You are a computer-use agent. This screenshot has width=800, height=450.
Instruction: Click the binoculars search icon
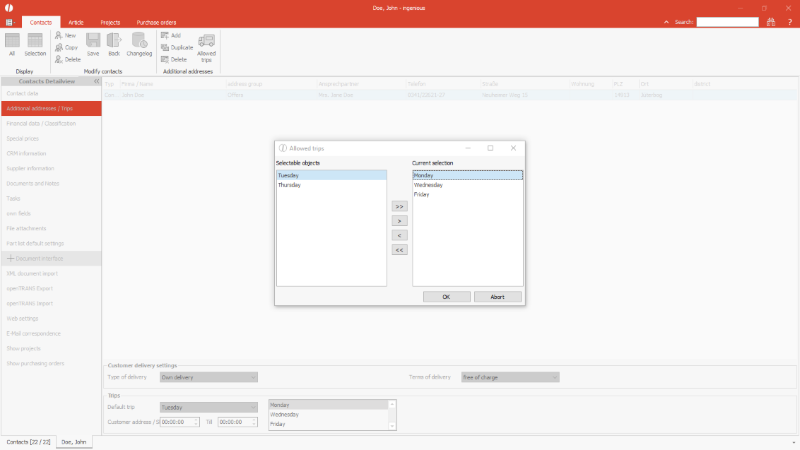(x=770, y=21)
